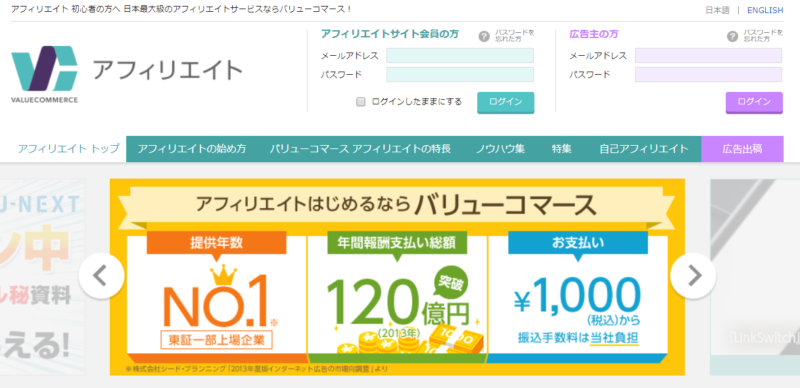Click the affiliate member password help question icon
800x388 pixels.
(484, 36)
